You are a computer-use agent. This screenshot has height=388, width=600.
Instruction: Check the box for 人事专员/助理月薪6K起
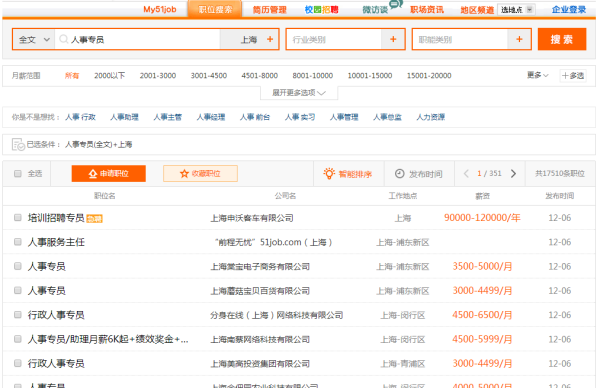click(x=18, y=339)
